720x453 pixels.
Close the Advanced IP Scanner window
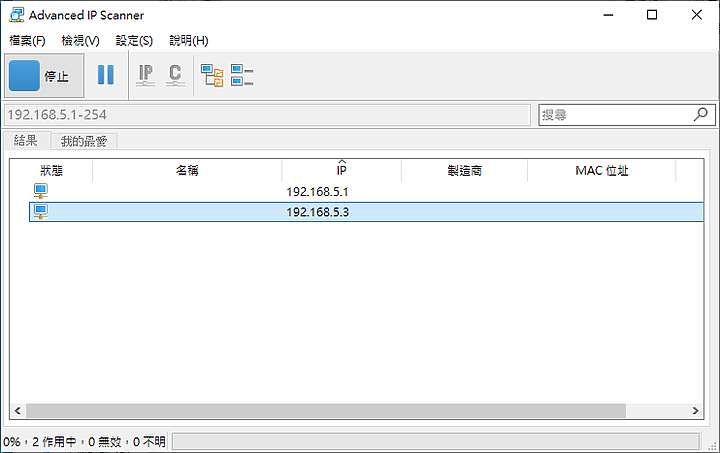pos(696,15)
